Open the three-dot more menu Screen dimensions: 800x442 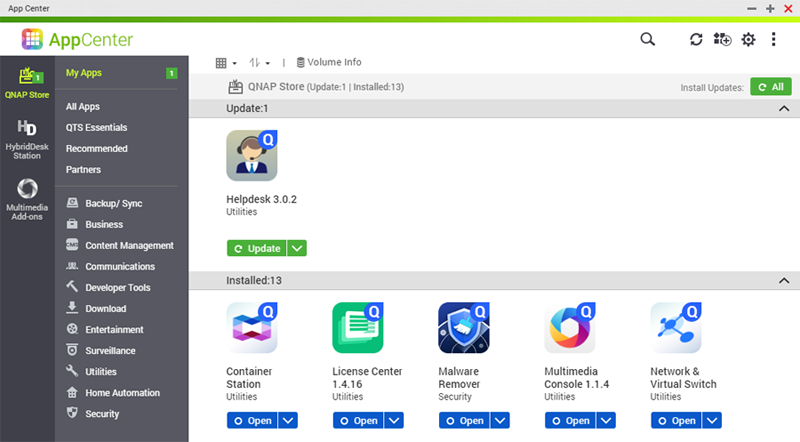click(x=773, y=39)
